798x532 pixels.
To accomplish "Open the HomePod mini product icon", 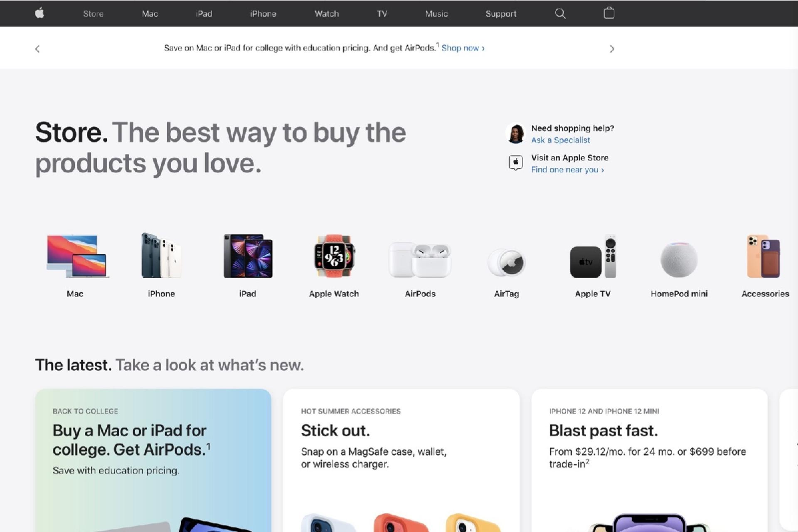I will tap(679, 260).
